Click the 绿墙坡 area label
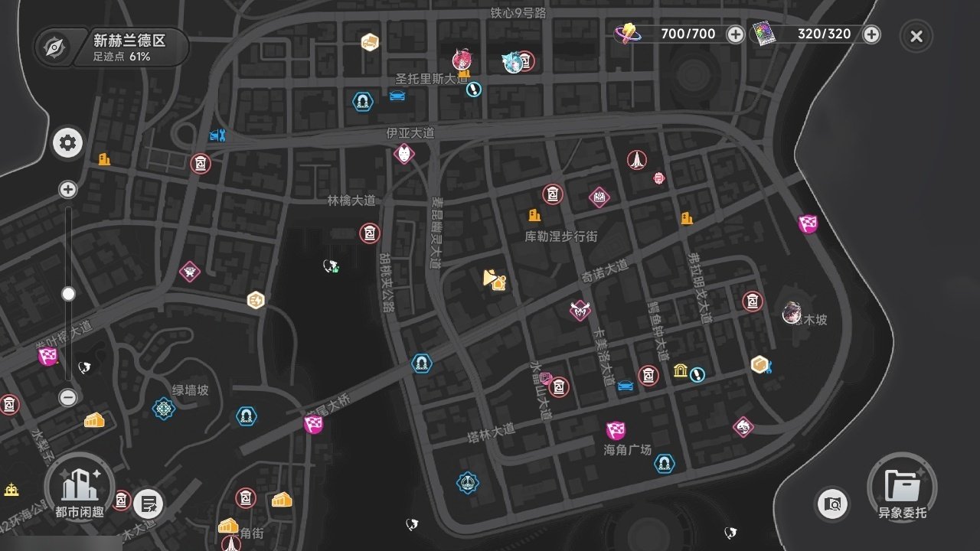The width and height of the screenshot is (980, 551). 190,390
